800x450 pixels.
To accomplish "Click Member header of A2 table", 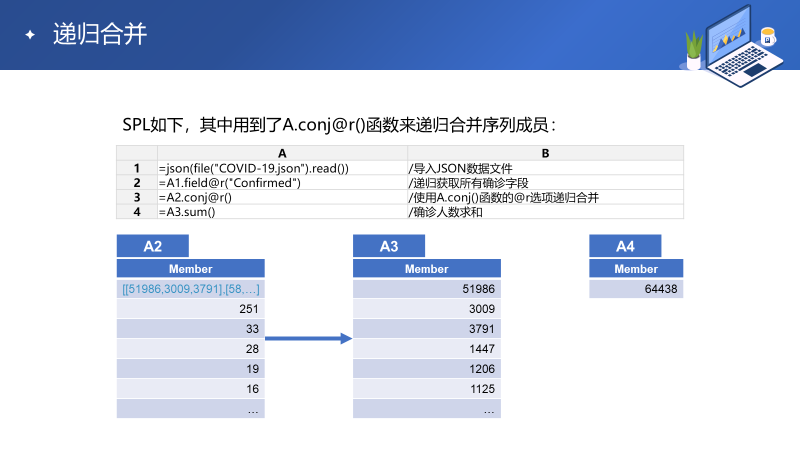I will tap(190, 268).
